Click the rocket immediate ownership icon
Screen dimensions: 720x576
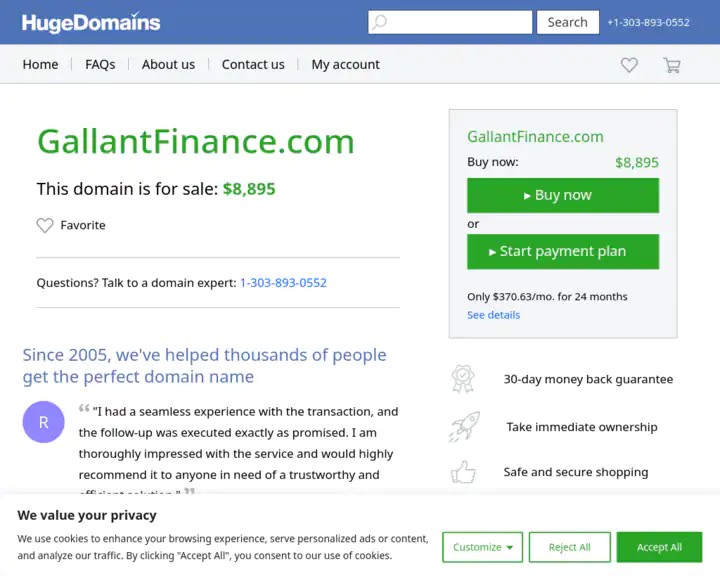(x=463, y=427)
